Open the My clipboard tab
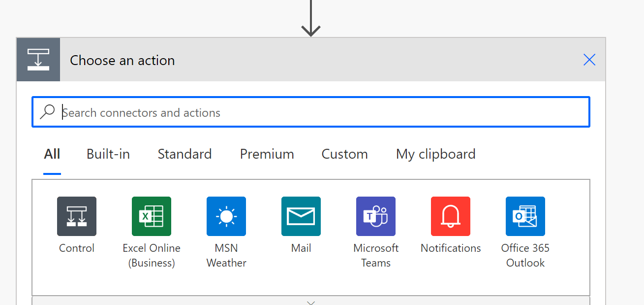644x305 pixels. click(x=435, y=154)
